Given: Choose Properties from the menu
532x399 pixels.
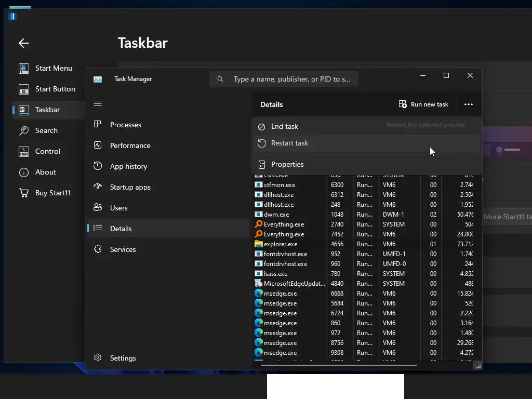Looking at the screenshot, I should click(x=367, y=164).
